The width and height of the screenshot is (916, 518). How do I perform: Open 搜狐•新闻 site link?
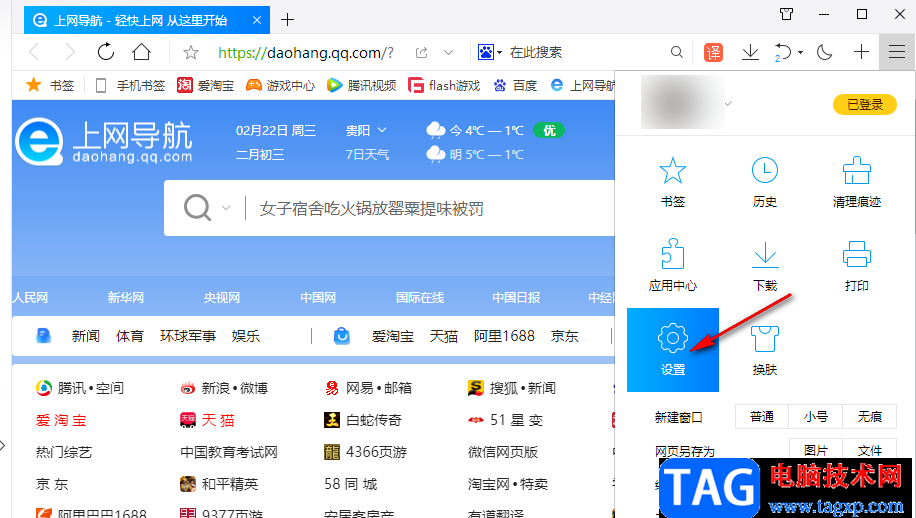[x=512, y=388]
